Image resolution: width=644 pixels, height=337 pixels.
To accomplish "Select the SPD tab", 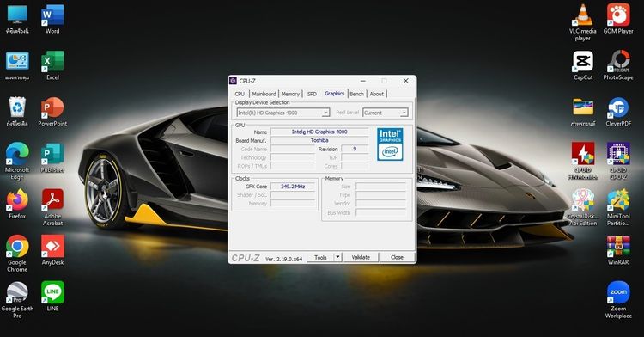I will 313,94.
